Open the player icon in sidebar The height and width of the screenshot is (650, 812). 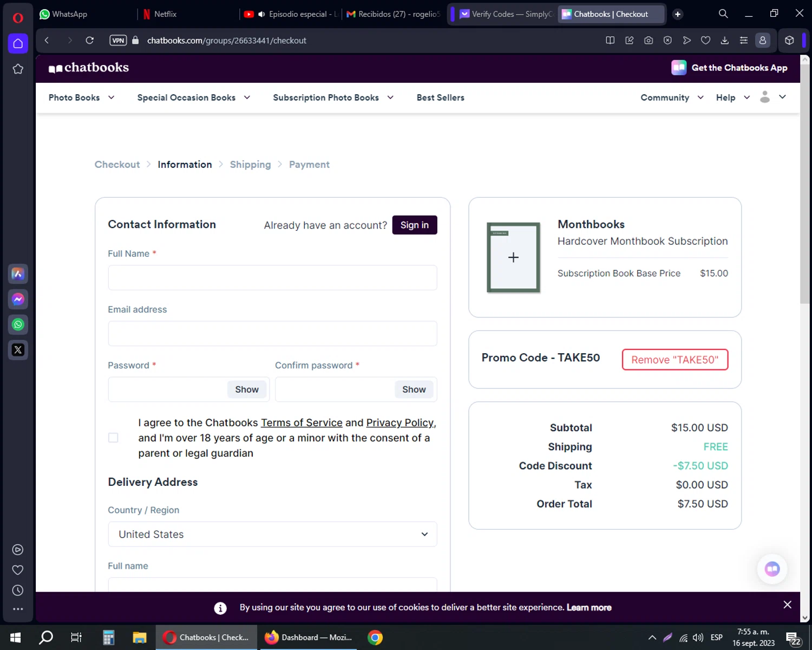(x=18, y=550)
